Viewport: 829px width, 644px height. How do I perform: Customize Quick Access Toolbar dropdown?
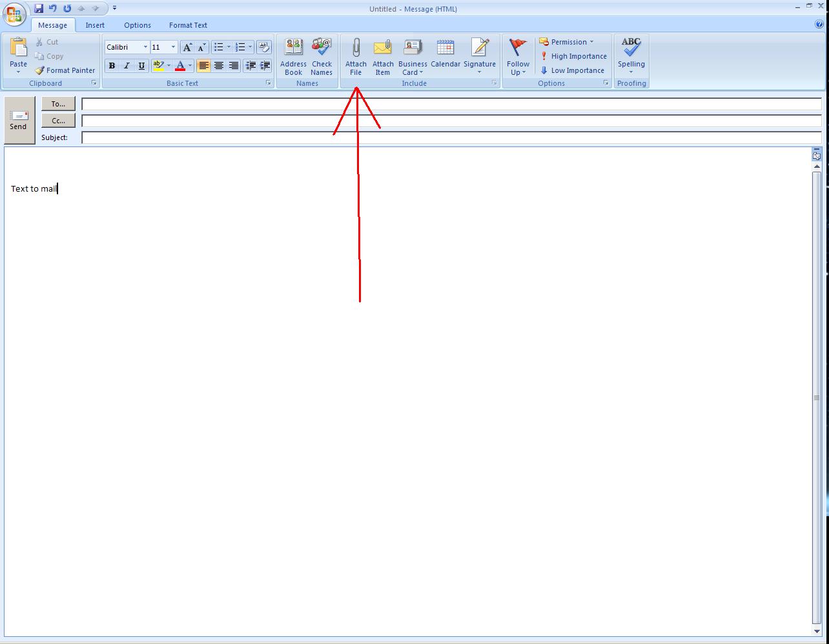click(x=114, y=8)
